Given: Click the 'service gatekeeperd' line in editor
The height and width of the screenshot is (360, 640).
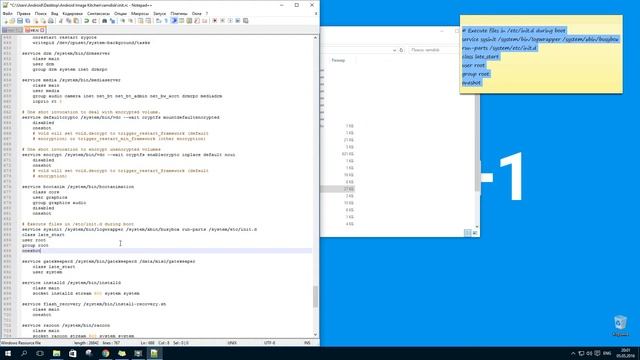Looking at the screenshot, I should pyautogui.click(x=109, y=261).
